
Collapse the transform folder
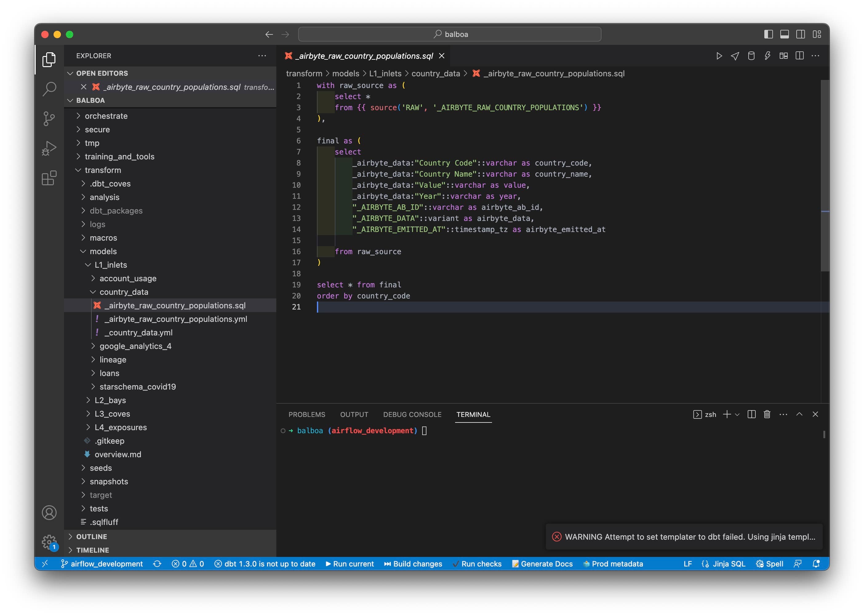coord(170,170)
